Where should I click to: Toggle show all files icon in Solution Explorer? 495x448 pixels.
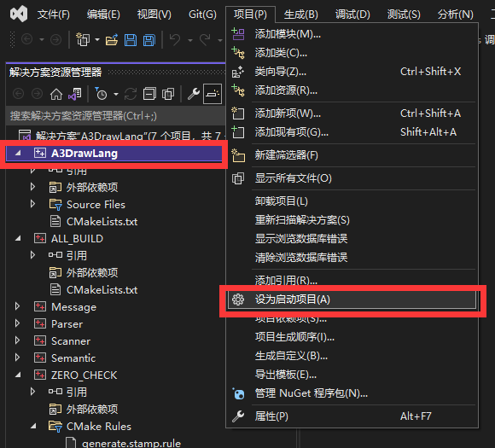click(x=168, y=94)
